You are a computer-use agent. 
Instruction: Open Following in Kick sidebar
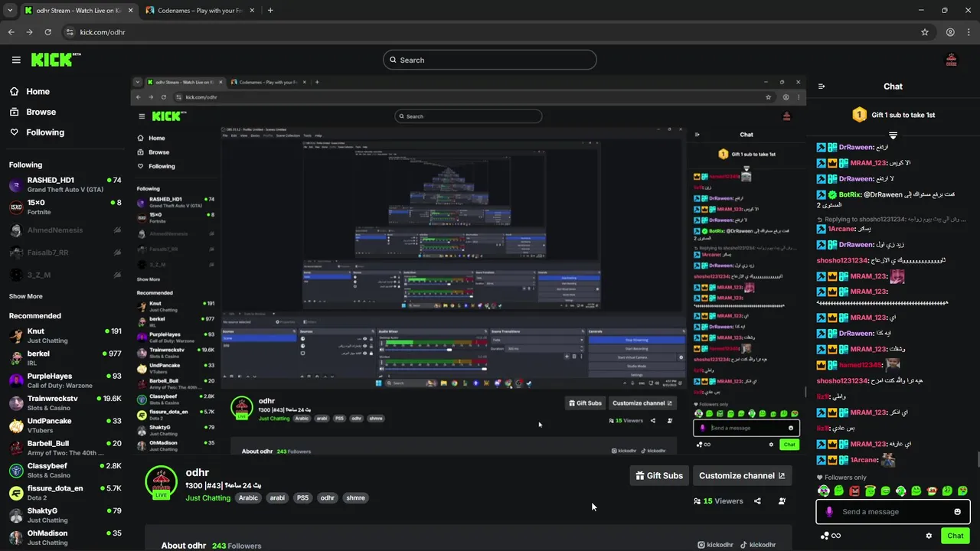(x=37, y=132)
